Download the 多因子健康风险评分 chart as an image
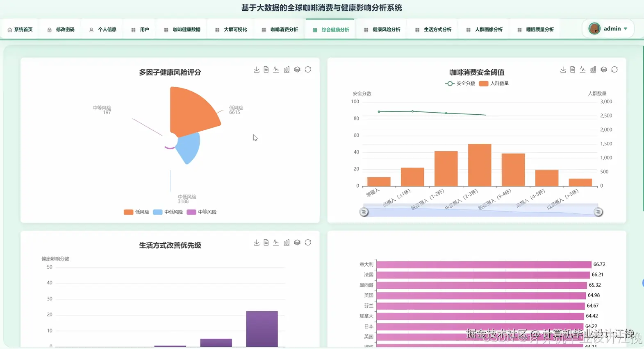644x349 pixels. click(257, 70)
